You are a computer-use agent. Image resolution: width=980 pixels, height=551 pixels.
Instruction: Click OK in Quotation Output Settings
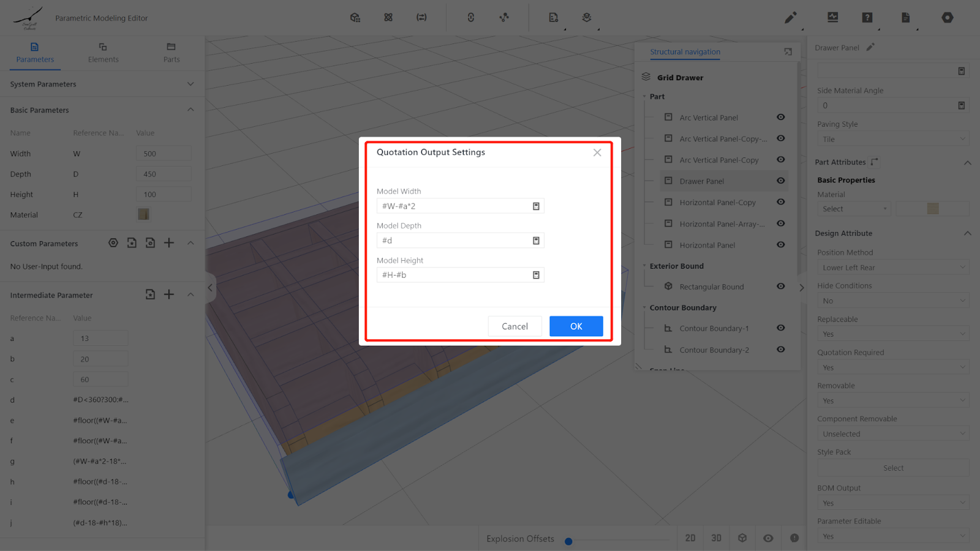pos(576,326)
